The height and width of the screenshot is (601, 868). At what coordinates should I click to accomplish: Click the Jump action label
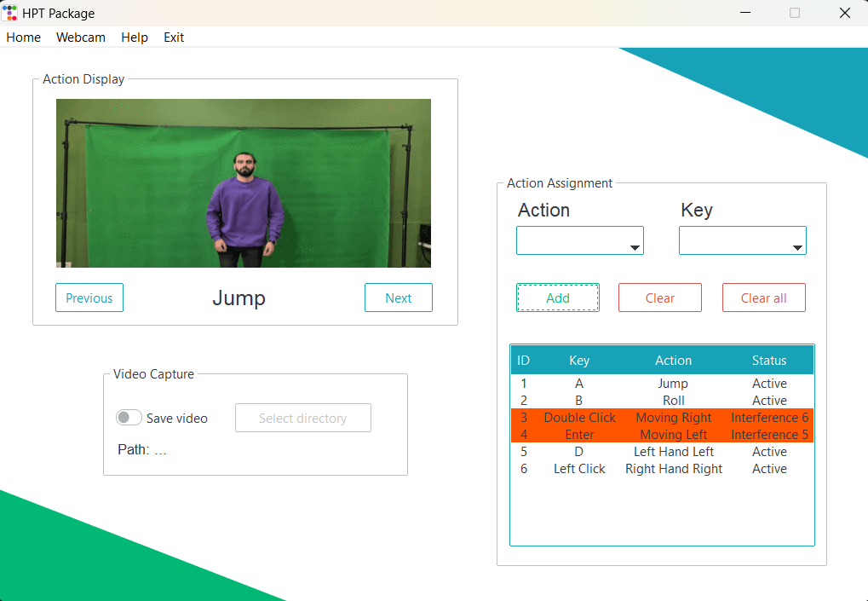click(x=239, y=298)
